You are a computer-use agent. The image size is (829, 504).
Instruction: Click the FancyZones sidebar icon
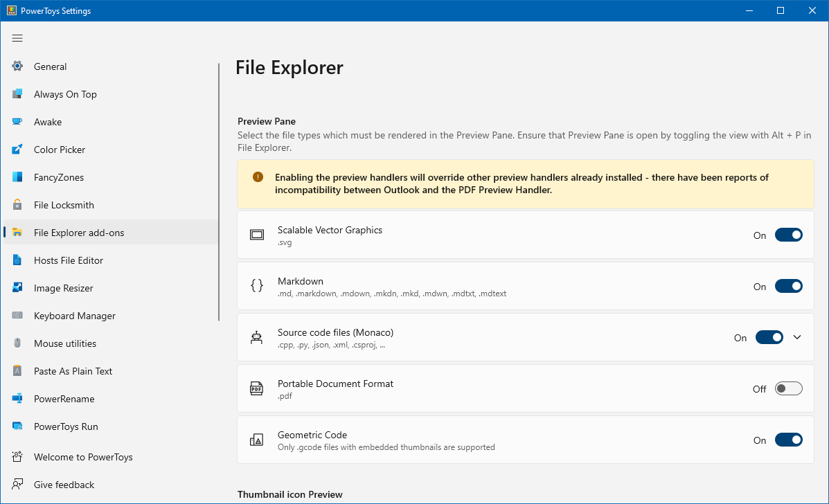[17, 177]
